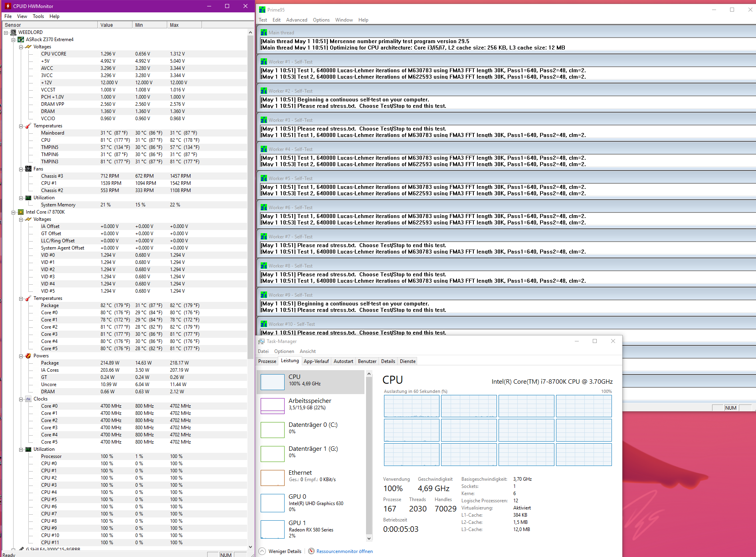Viewport: 756px width, 557px height.
Task: Click the Weniger Details button
Action: [x=281, y=551]
